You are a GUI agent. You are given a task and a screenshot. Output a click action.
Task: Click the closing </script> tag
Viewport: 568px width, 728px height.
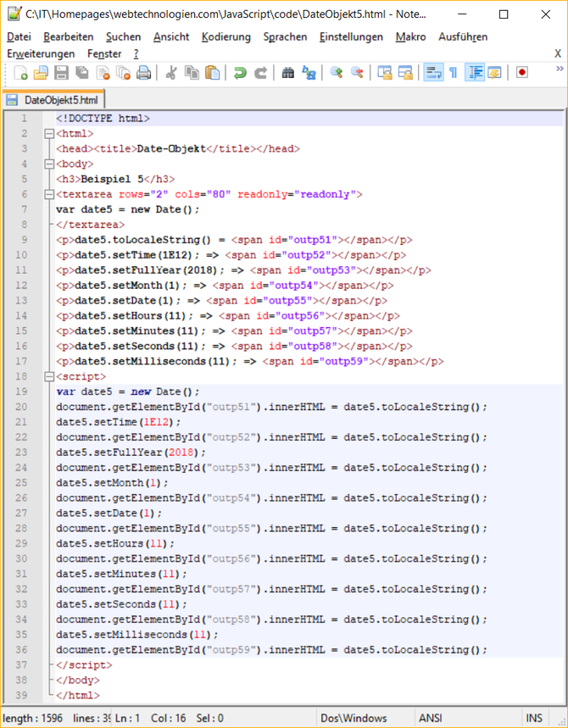(84, 664)
